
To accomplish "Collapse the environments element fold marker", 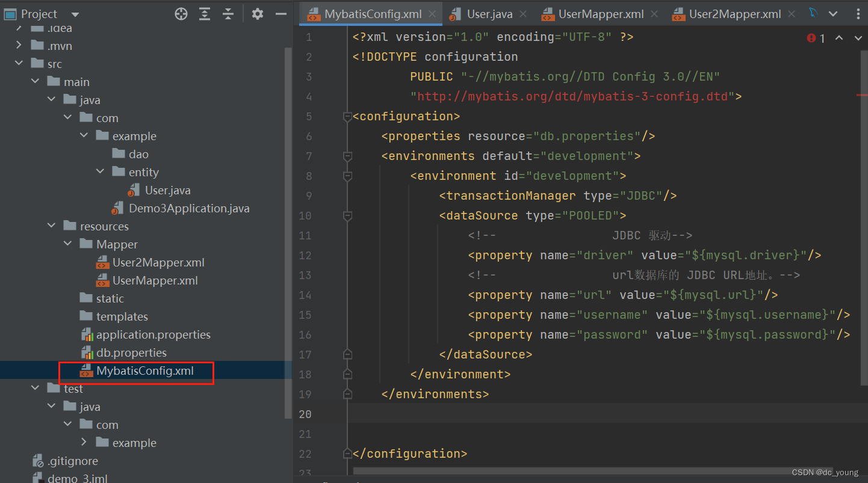I will tap(347, 156).
